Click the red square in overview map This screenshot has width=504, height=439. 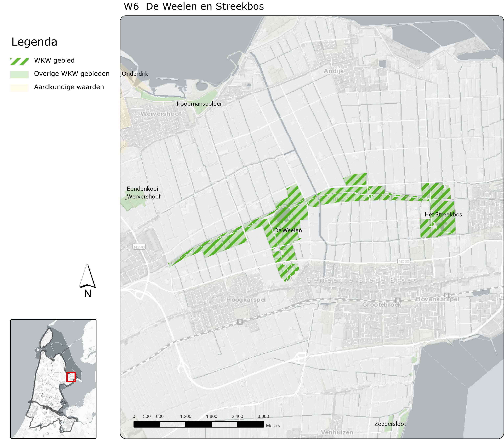click(x=71, y=377)
